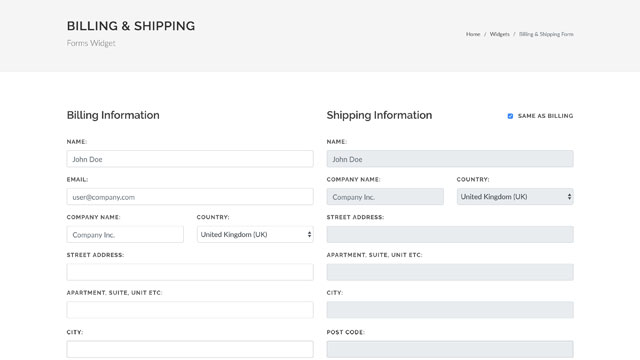This screenshot has width=640, height=360.
Task: Focus billing Apartment, Suite, Unit field
Action: [x=190, y=310]
